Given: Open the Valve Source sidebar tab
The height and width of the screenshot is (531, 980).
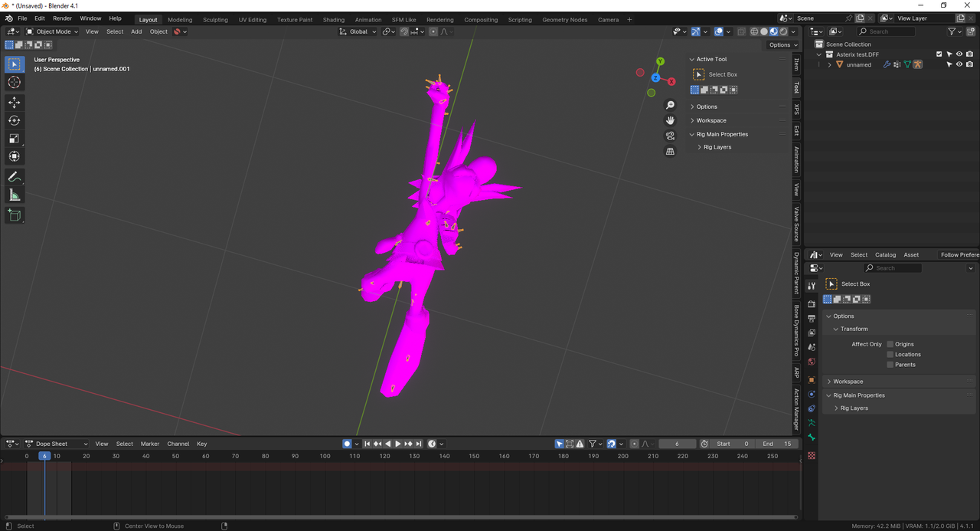Looking at the screenshot, I should 796,225.
